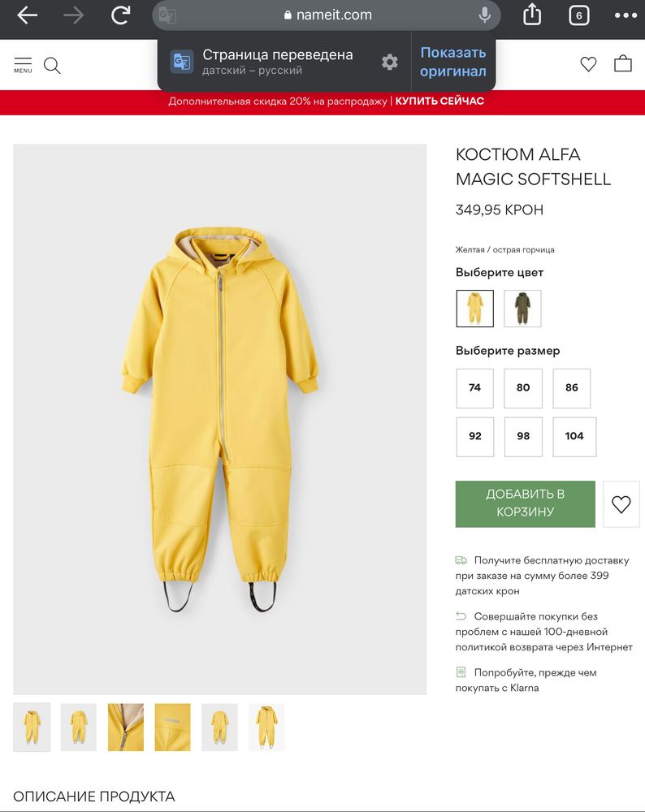Choose size 104

[574, 436]
